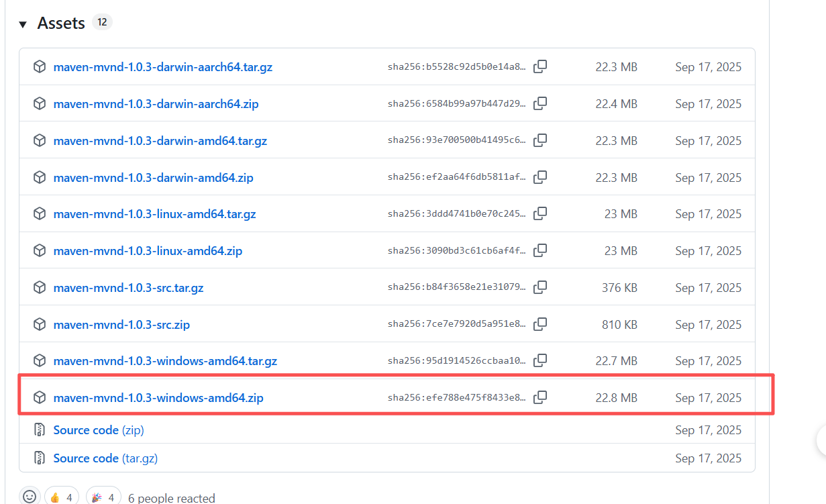This screenshot has width=826, height=504.
Task: Copy sha256 hash for darwin-aarch64.tar.gz
Action: (x=540, y=67)
